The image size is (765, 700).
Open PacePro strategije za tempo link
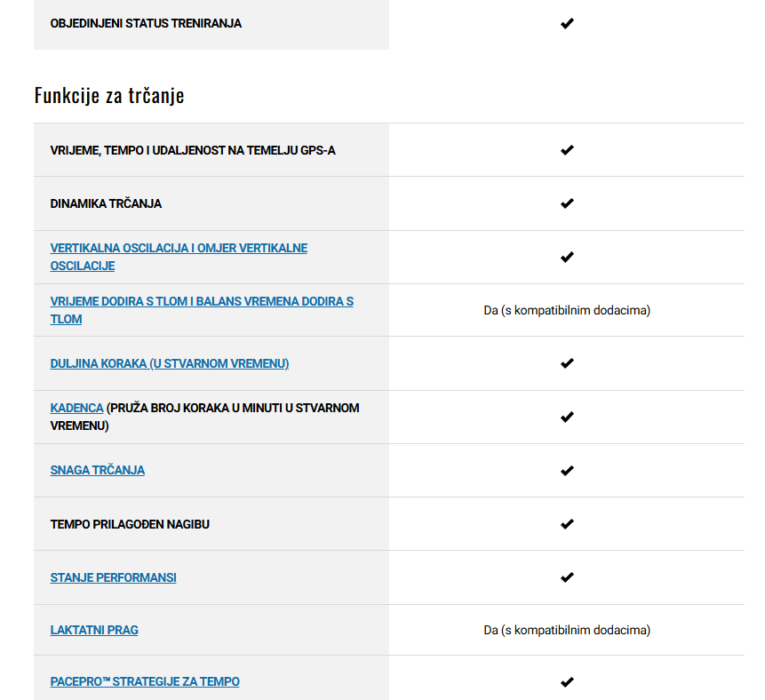145,681
